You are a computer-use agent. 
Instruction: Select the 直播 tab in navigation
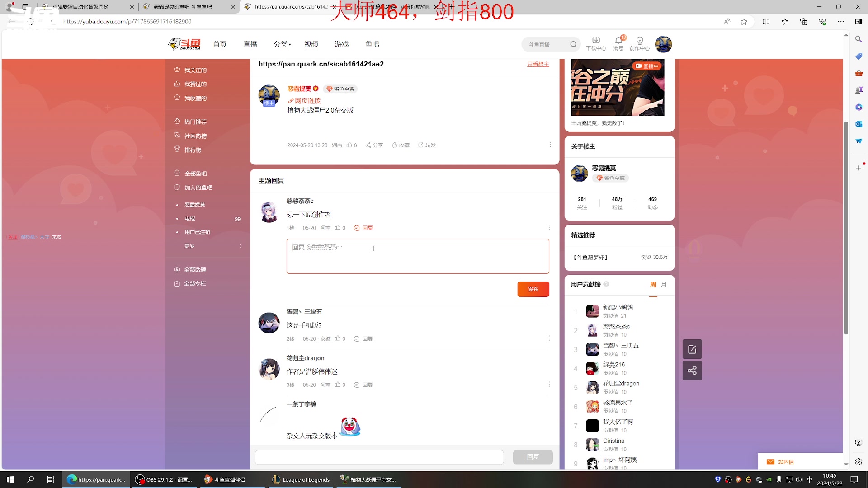(x=250, y=43)
